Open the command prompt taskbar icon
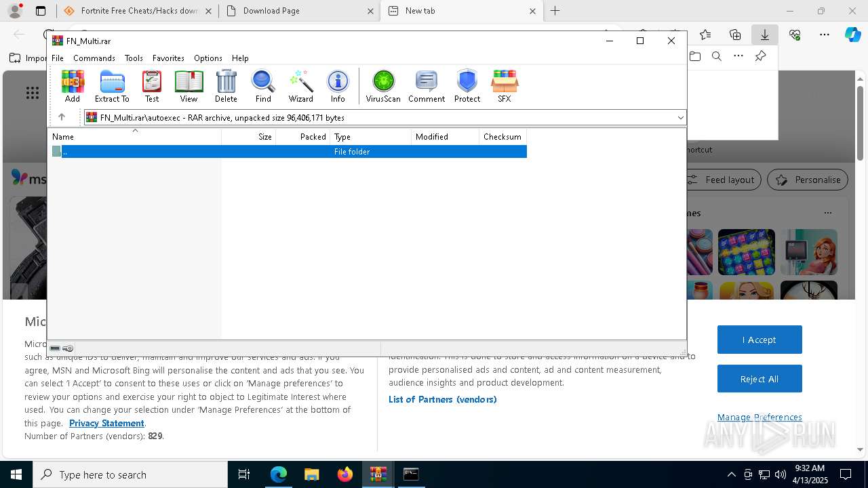Image resolution: width=868 pixels, height=488 pixels. click(x=411, y=474)
